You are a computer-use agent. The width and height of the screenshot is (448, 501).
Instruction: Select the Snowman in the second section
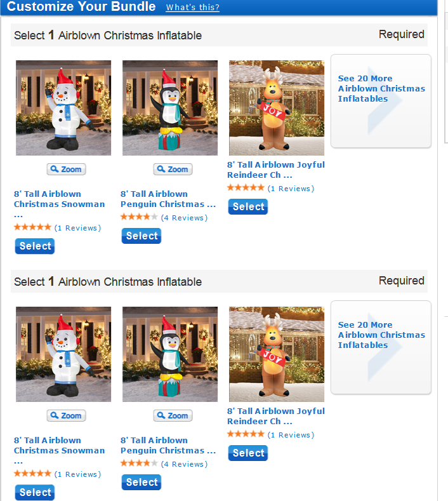[x=35, y=492]
